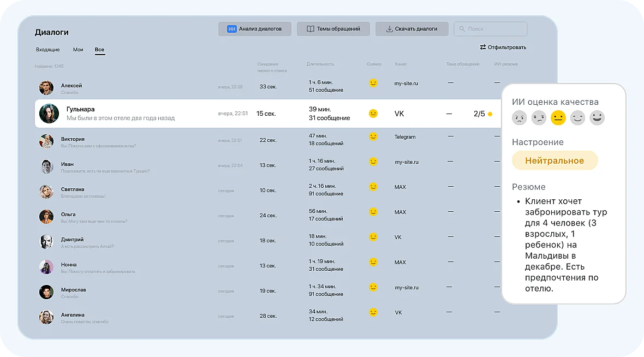
Task: Download dialogs with Скачать диалоги
Action: 412,29
